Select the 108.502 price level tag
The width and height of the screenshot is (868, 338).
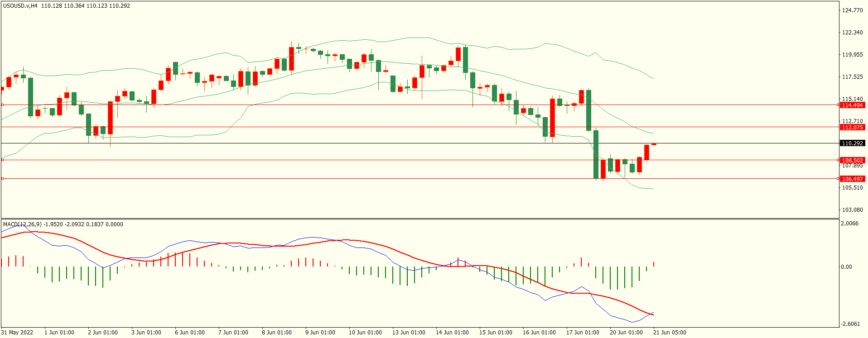click(x=852, y=160)
